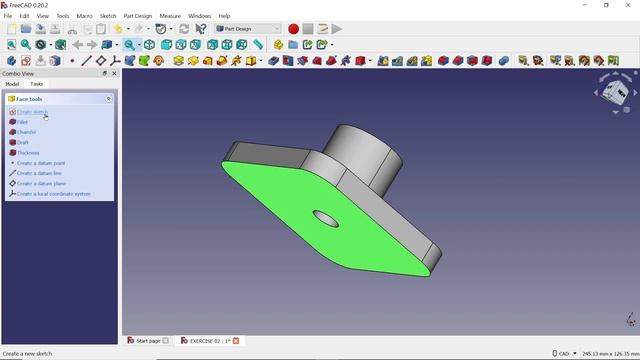
Task: Click the Fit all view icon
Action: [11, 44]
